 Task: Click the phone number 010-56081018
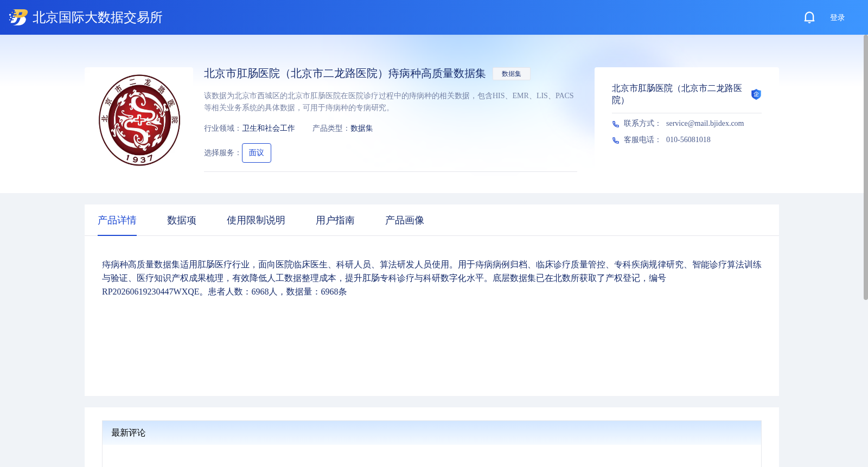(x=688, y=140)
